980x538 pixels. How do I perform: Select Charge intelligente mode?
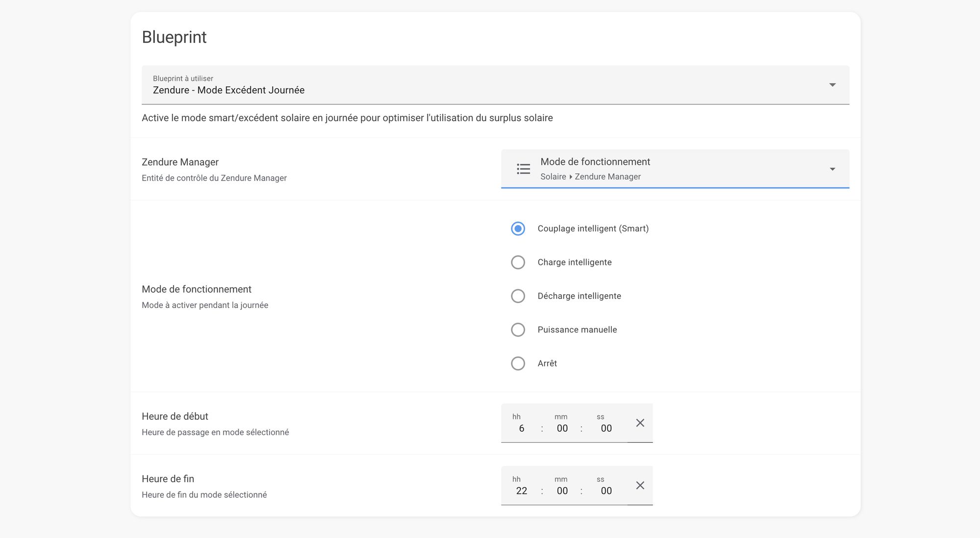[518, 262]
